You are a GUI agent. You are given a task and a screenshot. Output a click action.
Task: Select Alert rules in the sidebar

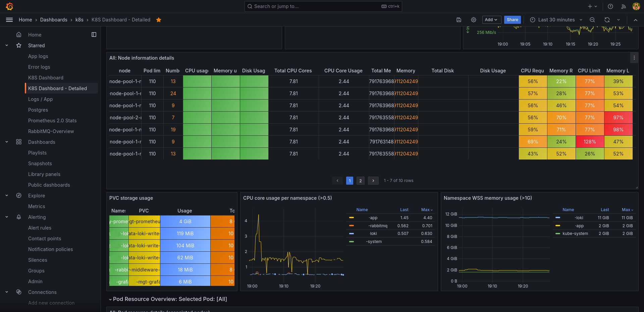pyautogui.click(x=40, y=228)
